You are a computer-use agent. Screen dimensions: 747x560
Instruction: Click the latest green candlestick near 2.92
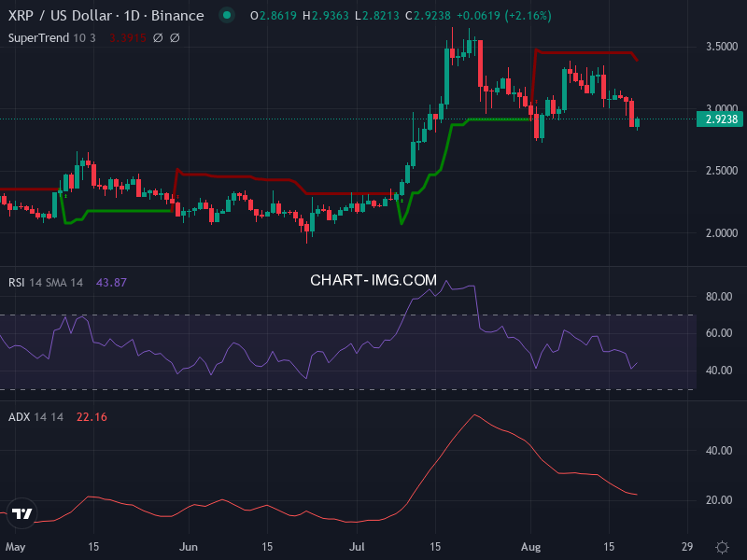click(638, 122)
